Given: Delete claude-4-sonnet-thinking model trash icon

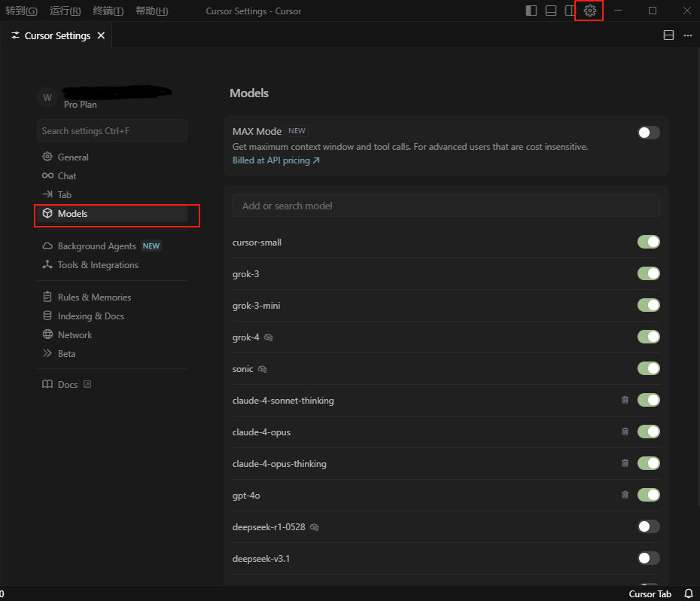Looking at the screenshot, I should 625,400.
